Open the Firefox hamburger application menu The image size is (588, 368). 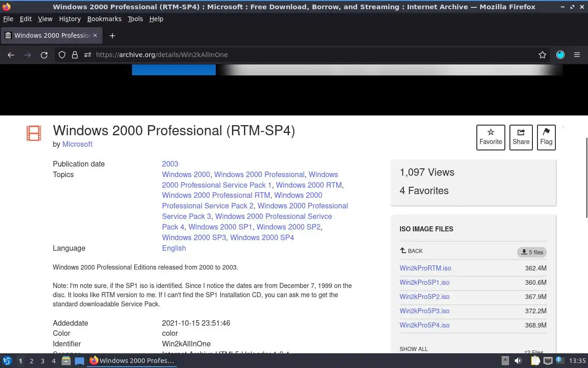[577, 55]
